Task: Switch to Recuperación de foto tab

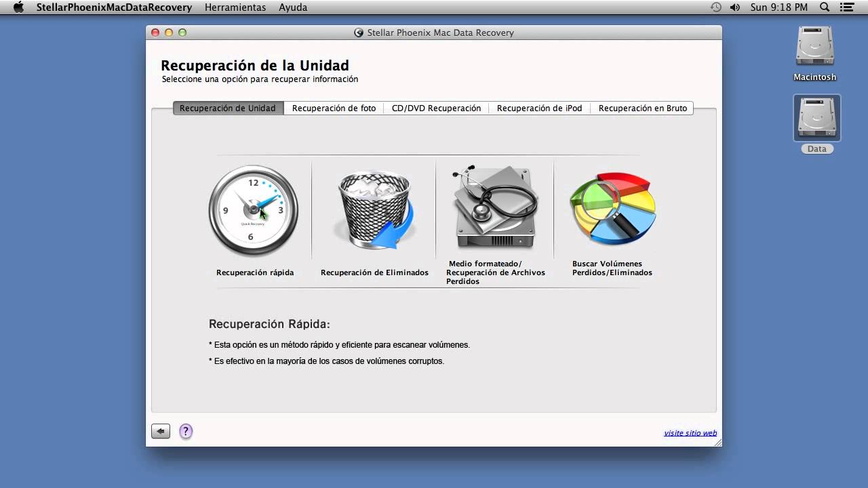Action: coord(334,108)
